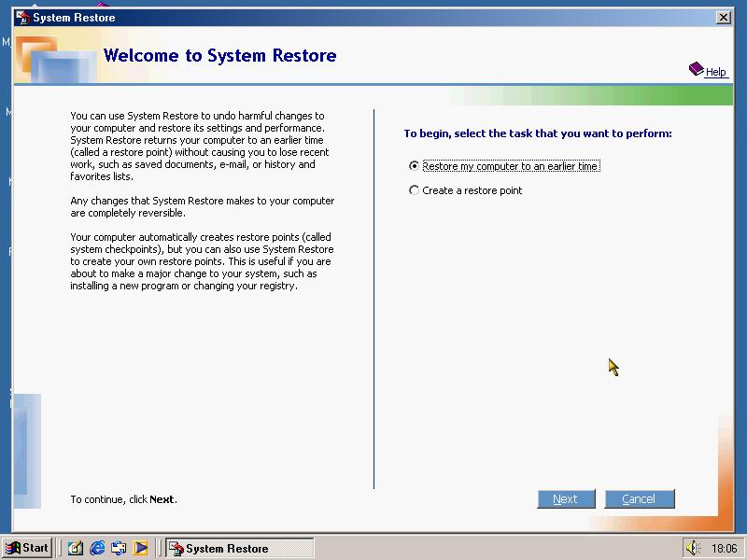This screenshot has height=560, width=747.
Task: Click the Show Desktop quick launch icon
Action: tap(76, 549)
